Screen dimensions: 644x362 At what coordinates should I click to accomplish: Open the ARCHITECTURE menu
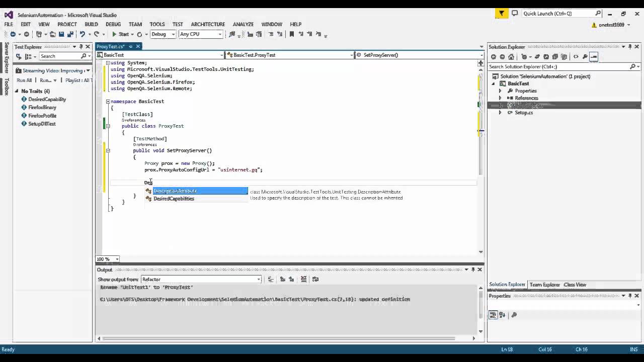[208, 24]
